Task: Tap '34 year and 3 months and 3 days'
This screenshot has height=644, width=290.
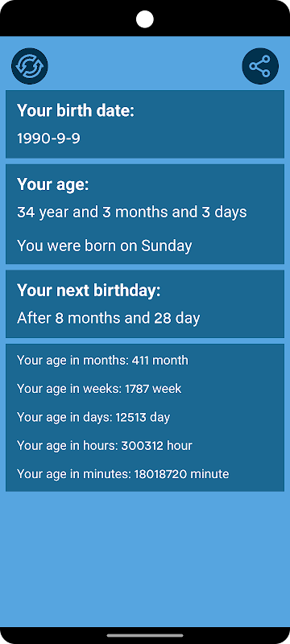Action: (132, 213)
